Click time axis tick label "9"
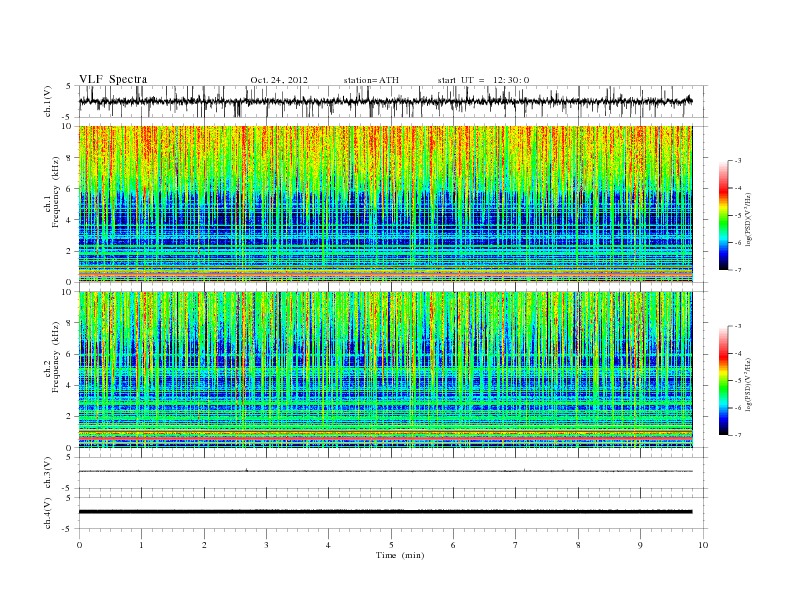Image resolution: width=792 pixels, height=612 pixels. [x=640, y=545]
